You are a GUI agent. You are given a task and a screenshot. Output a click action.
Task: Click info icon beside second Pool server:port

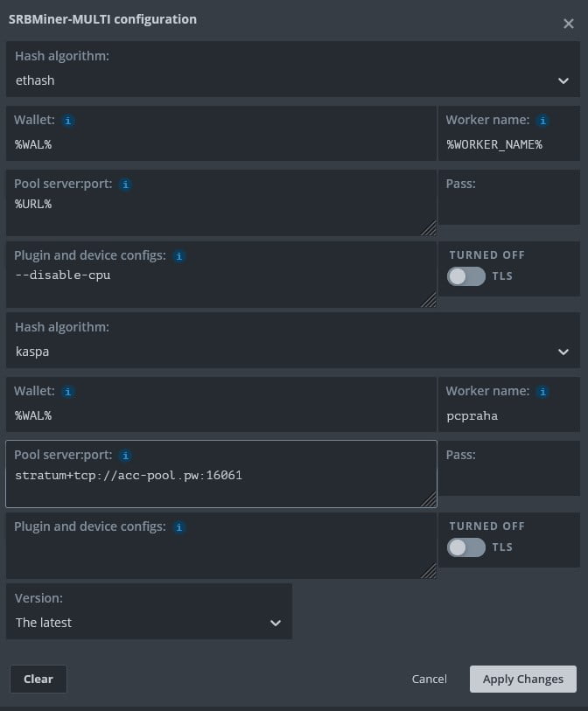coord(126,457)
